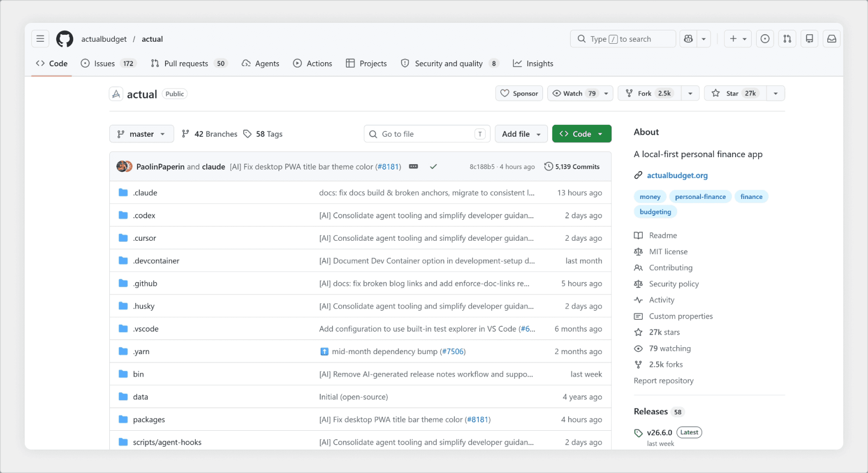Open the bin folder name

[x=138, y=374]
